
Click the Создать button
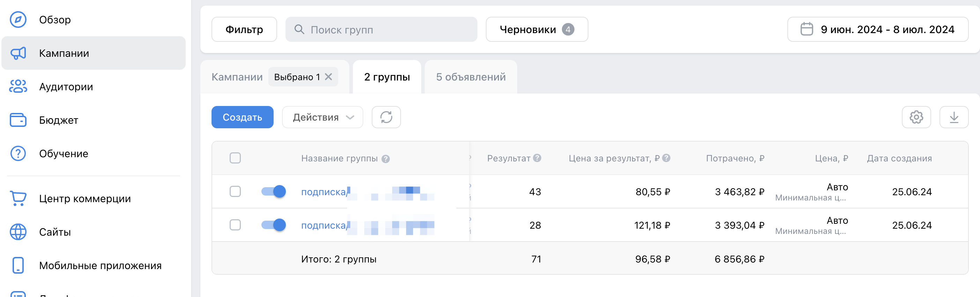tap(242, 117)
